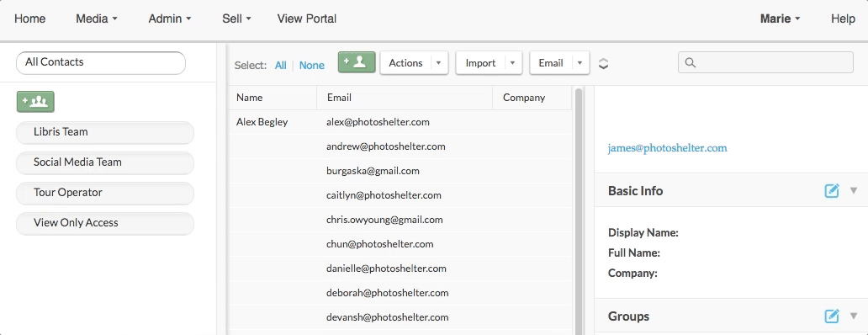The height and width of the screenshot is (335, 868).
Task: Open the Marie user menu
Action: pos(781,19)
